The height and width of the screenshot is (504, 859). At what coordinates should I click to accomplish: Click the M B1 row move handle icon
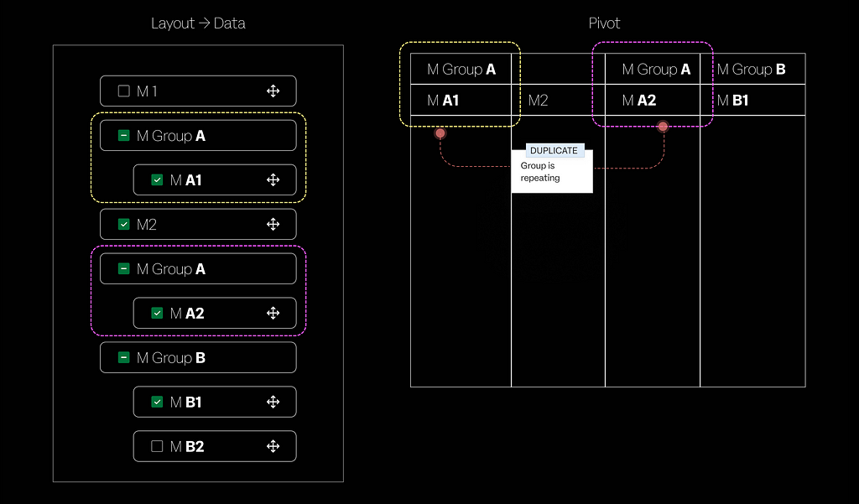pyautogui.click(x=273, y=402)
